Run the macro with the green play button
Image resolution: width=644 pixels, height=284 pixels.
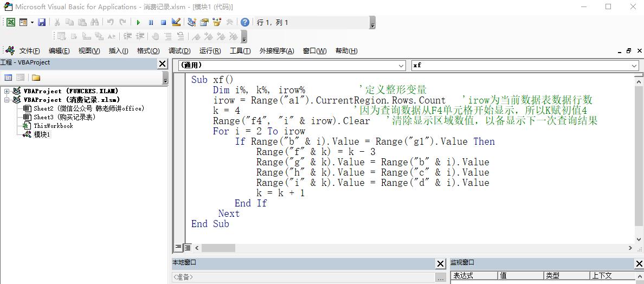(138, 22)
